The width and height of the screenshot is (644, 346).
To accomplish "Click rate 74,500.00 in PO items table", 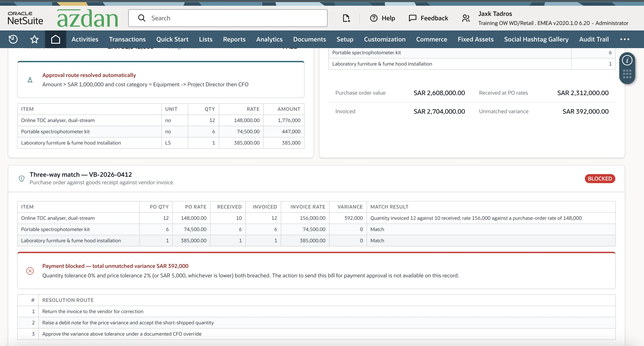I will click(x=248, y=132).
